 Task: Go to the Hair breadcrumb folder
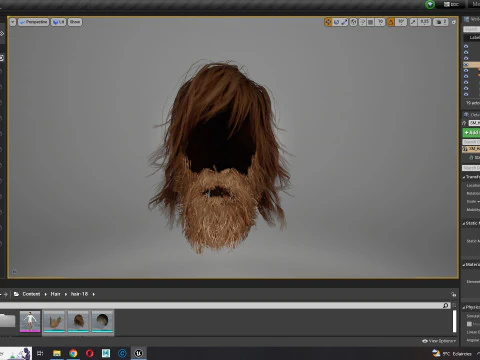click(x=55, y=294)
